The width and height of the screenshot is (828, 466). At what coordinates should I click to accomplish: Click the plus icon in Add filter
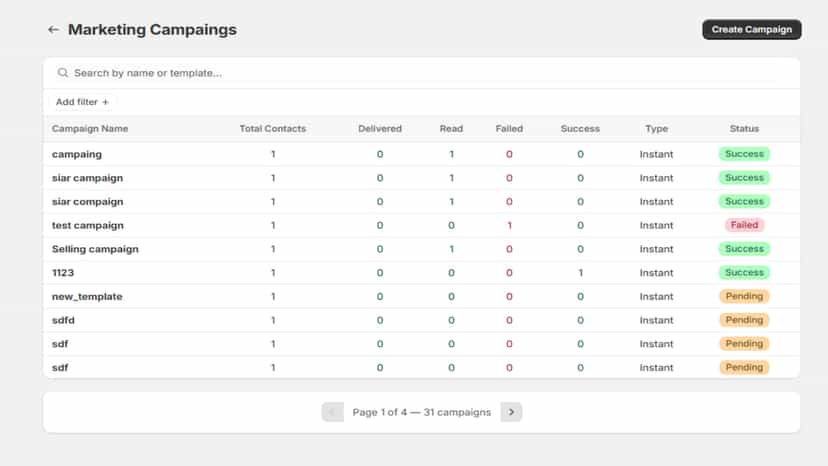pos(106,102)
